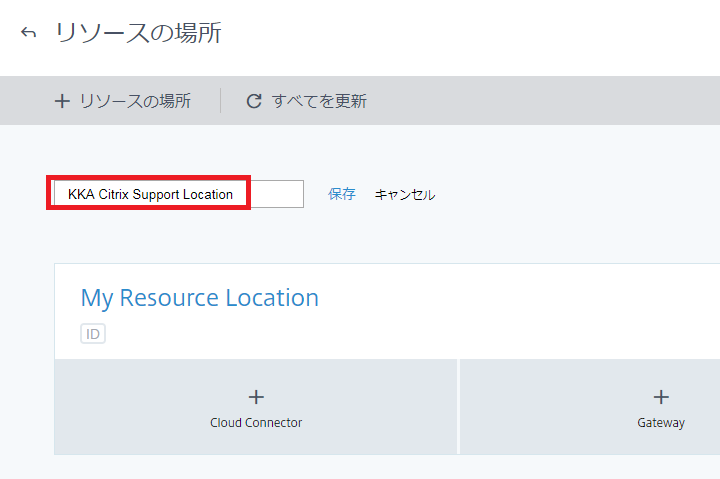Click the リソースの場所 toolbar label
The image size is (720, 479).
click(x=135, y=101)
